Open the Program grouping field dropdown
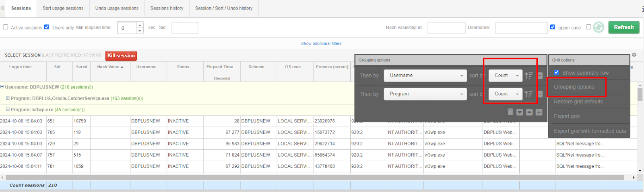This screenshot has height=192, width=644. [425, 94]
